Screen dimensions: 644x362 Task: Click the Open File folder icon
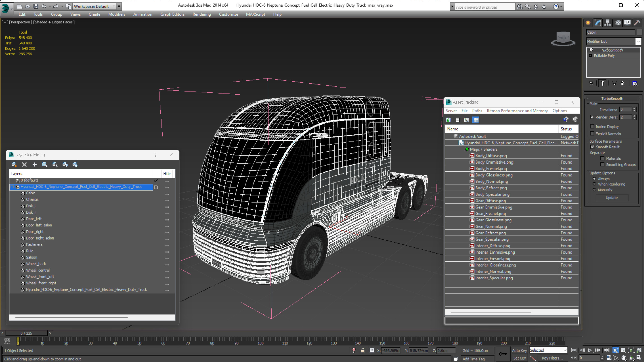click(x=28, y=6)
